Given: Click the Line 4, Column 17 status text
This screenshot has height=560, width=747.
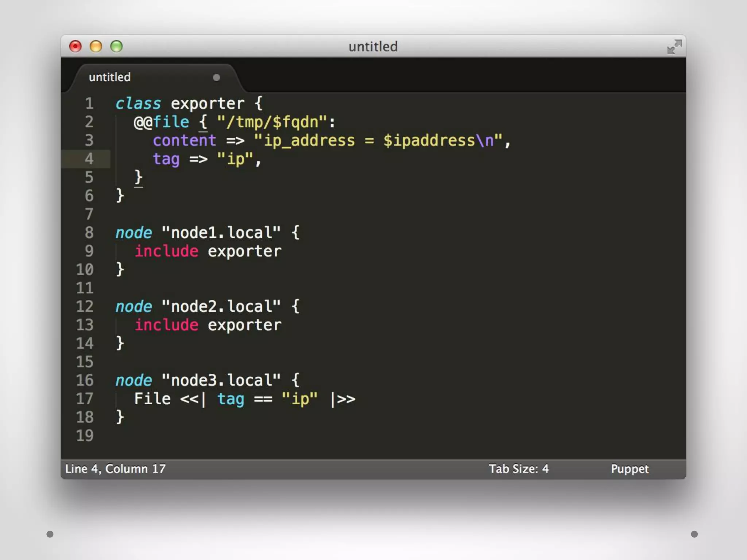Looking at the screenshot, I should tap(115, 468).
